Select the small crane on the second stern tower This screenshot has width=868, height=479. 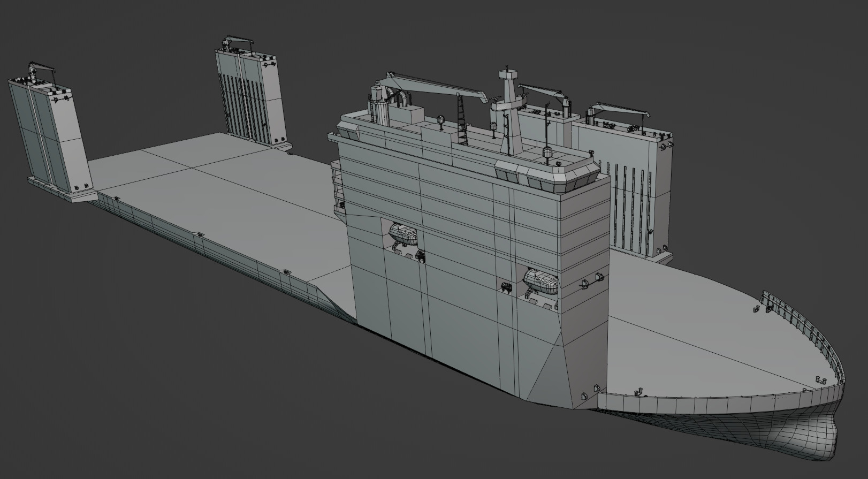click(238, 44)
